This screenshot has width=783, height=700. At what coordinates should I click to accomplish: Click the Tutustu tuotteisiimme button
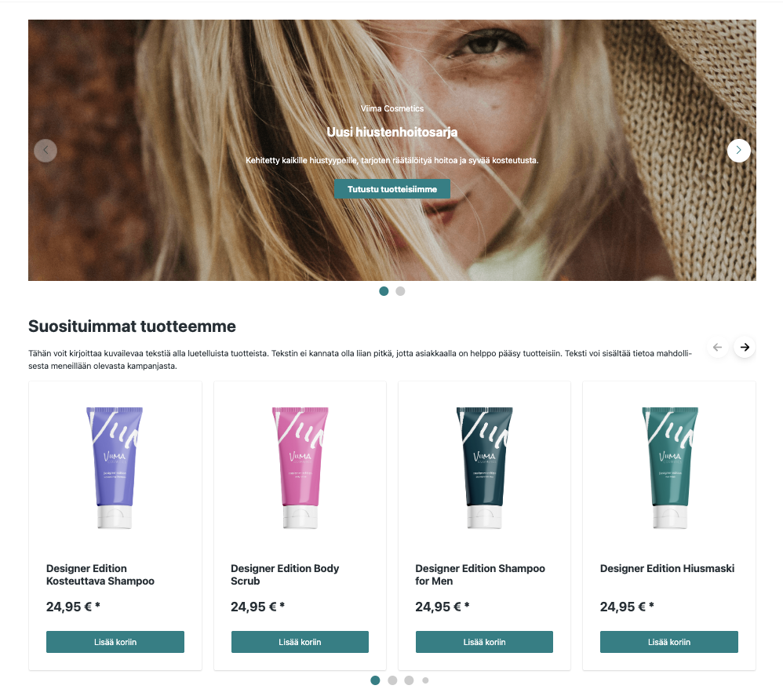(392, 189)
